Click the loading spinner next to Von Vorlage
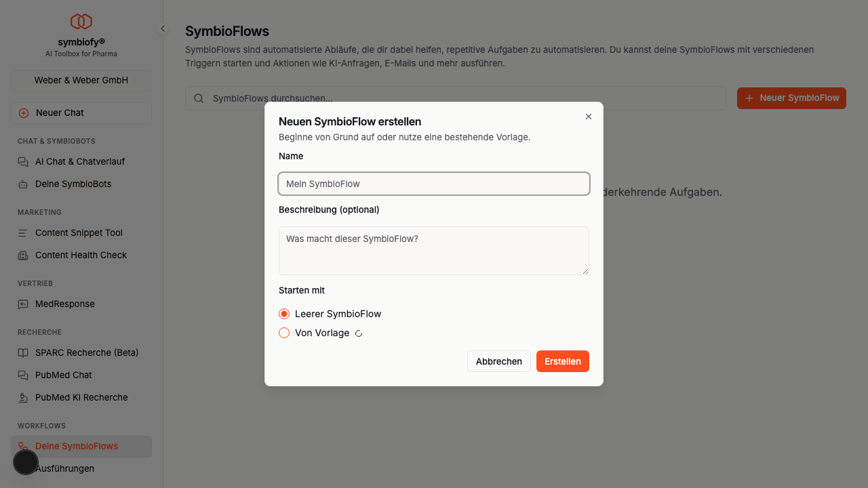This screenshot has width=868, height=488. (359, 333)
